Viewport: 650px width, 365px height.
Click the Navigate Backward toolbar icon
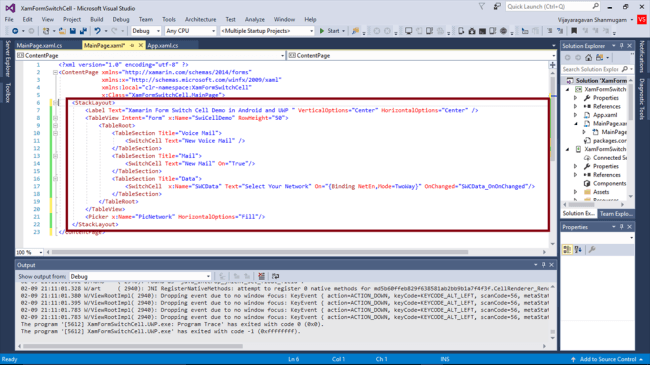(15, 31)
